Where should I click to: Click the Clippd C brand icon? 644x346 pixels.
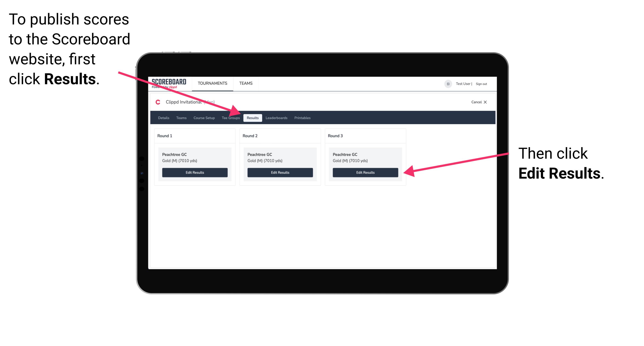(x=157, y=102)
